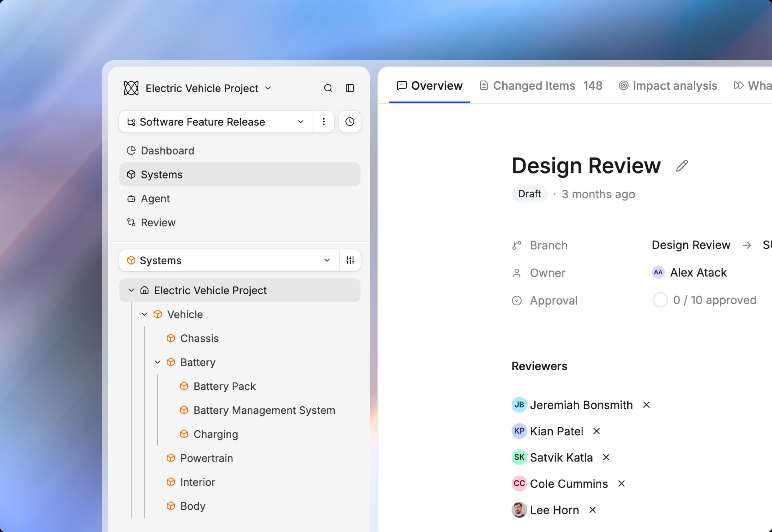The image size is (772, 532).
Task: Click the Design Review branch link
Action: 691,245
